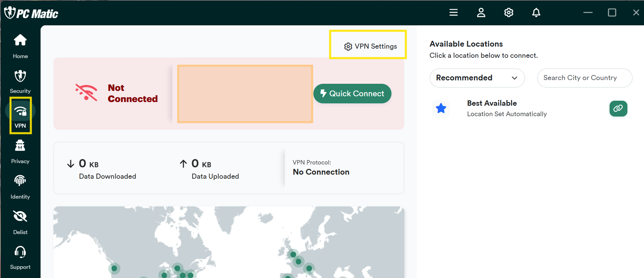Select the VPN sidebar item
Image resolution: width=644 pixels, height=278 pixels.
pos(20,116)
